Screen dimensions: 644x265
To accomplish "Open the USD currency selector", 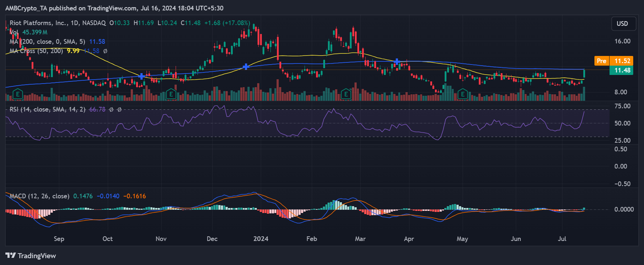I will [624, 24].
